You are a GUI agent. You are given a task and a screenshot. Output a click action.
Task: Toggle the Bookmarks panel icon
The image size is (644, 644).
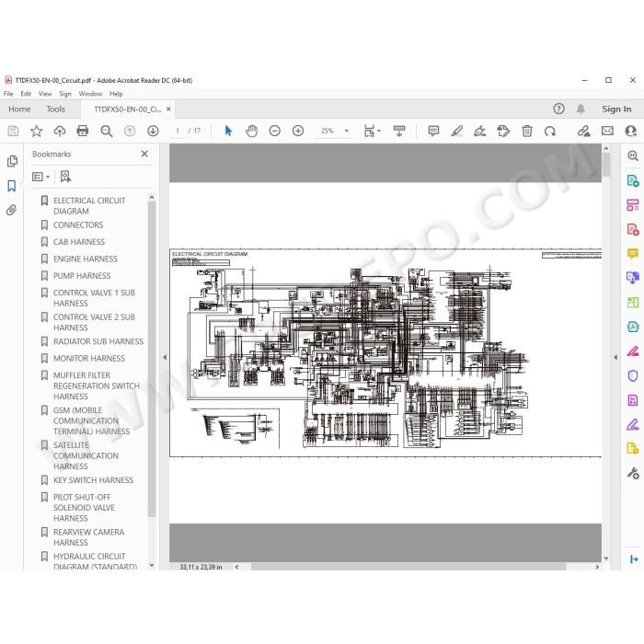12,186
